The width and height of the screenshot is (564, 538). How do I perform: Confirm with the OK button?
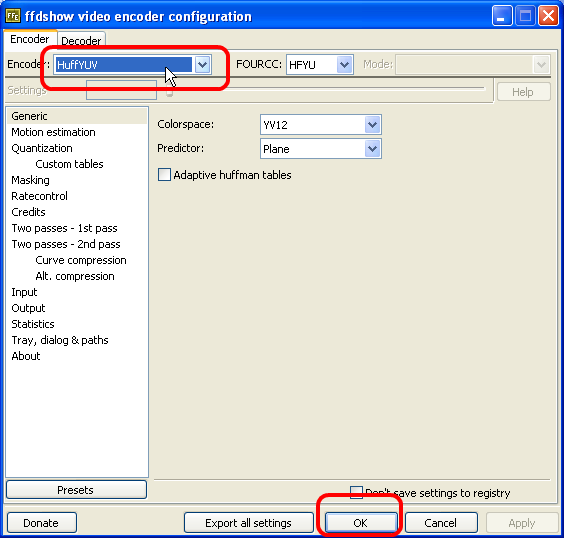(x=361, y=523)
